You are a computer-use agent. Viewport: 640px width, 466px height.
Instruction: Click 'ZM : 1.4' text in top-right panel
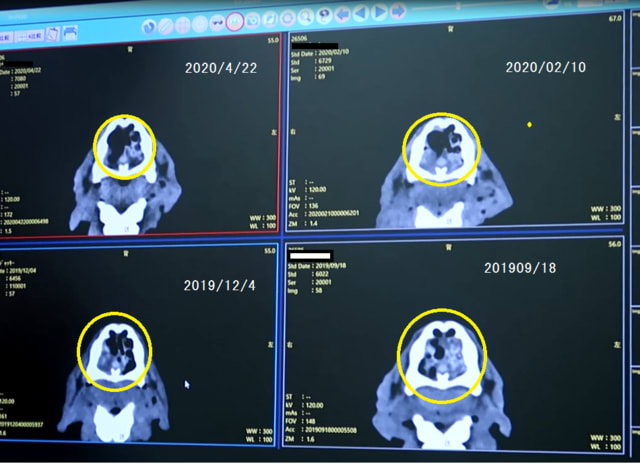point(302,223)
